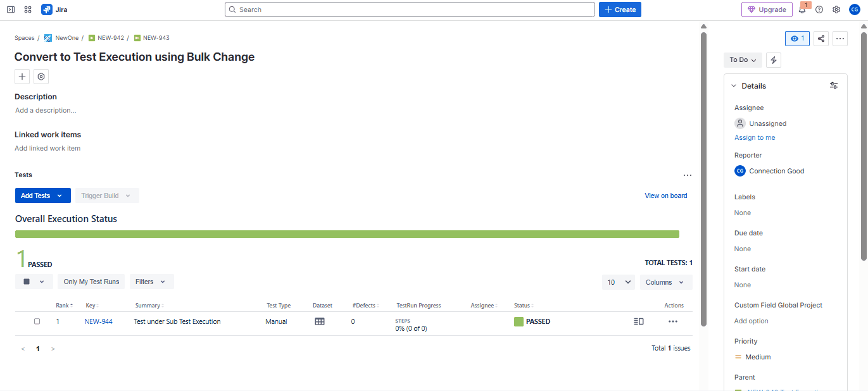Open the row actions menu for NEW-944

click(672, 321)
